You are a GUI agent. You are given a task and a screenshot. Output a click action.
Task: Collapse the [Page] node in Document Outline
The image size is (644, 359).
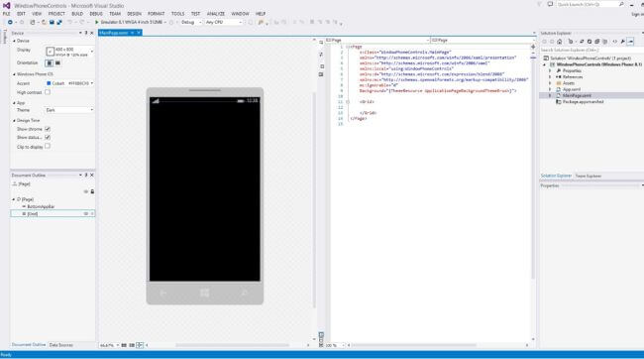pos(14,199)
